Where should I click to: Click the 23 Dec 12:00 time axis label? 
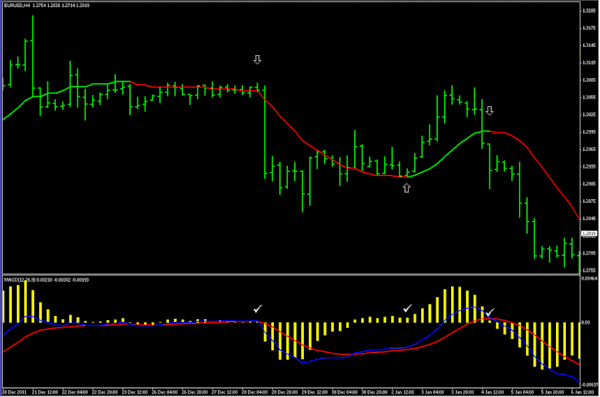[x=135, y=392]
